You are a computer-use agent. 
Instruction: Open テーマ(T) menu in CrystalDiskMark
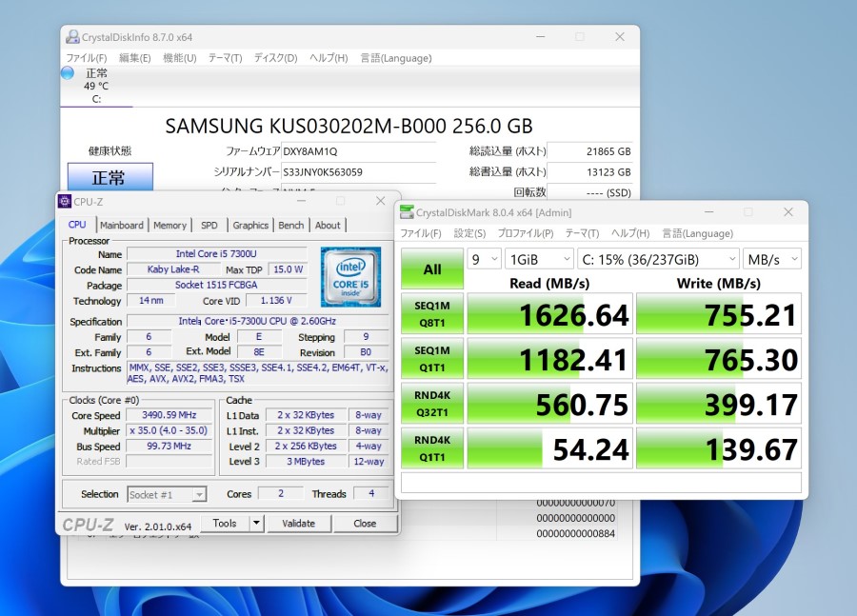tap(582, 233)
